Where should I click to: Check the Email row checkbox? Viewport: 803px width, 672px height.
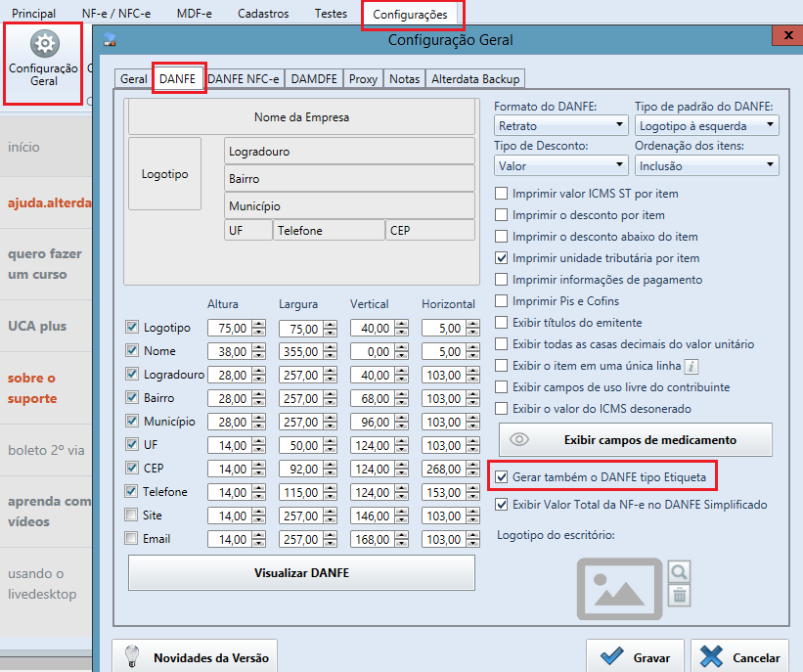132,538
